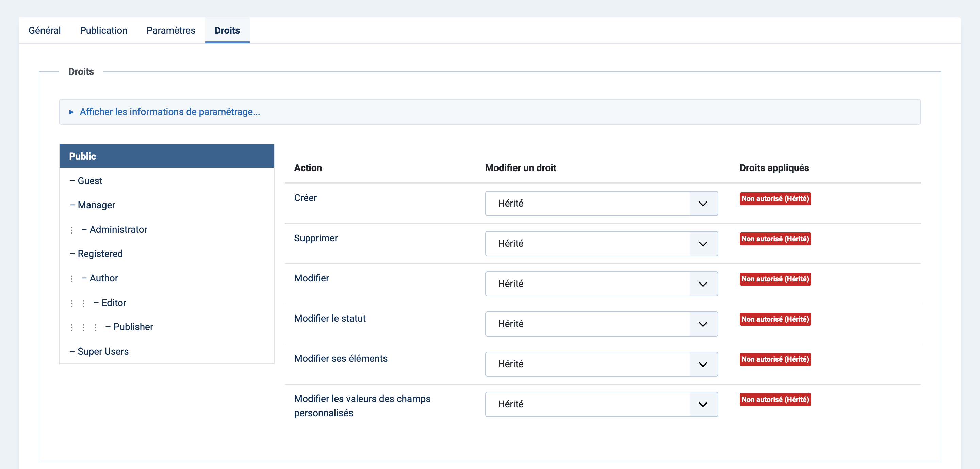This screenshot has width=980, height=469.
Task: Click the Action column header
Action: click(308, 168)
